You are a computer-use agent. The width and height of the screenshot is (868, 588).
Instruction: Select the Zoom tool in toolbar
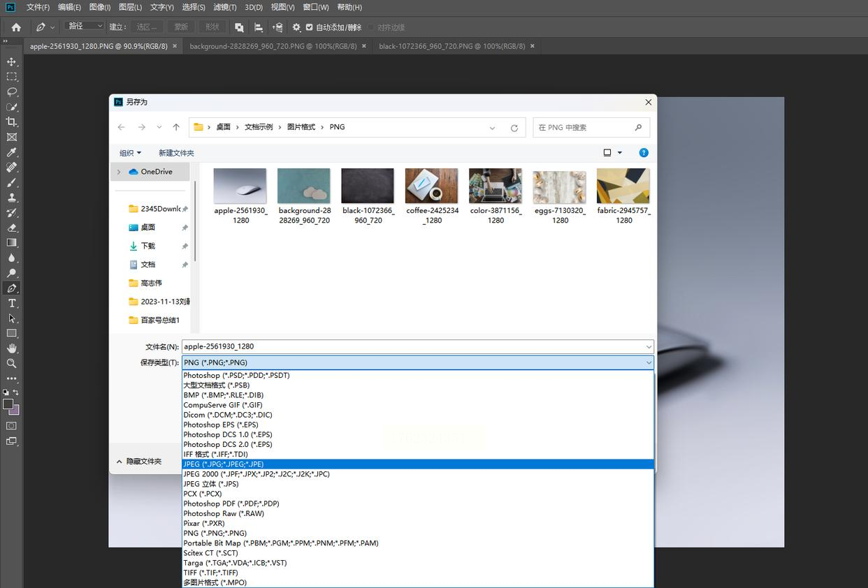(11, 363)
